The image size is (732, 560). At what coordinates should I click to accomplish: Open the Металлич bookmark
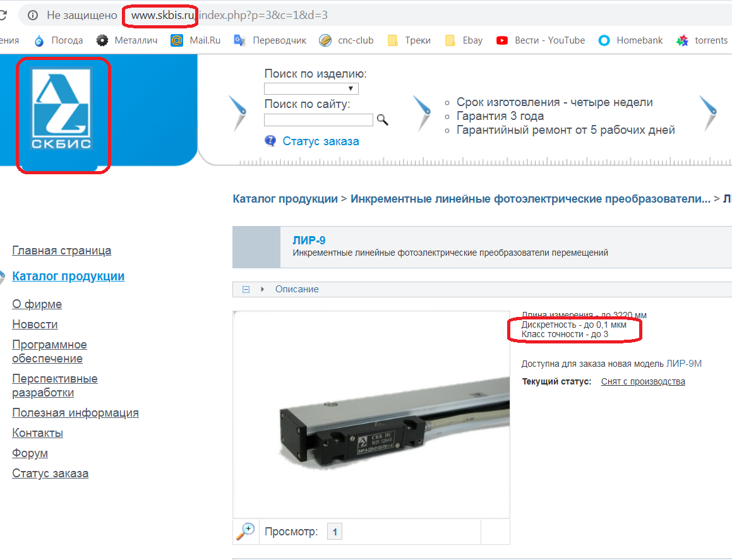click(127, 40)
